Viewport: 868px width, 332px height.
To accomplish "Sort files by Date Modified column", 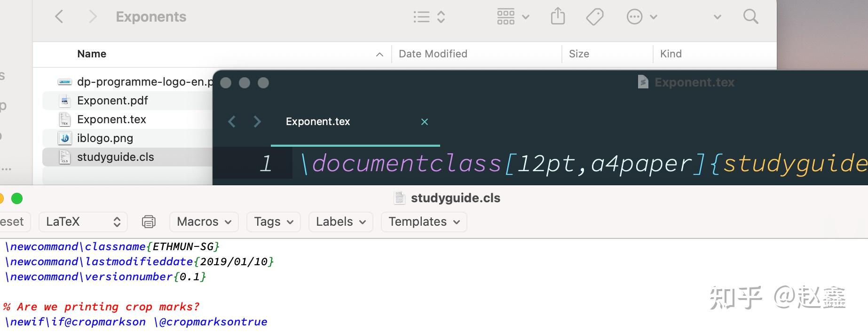I will point(433,54).
